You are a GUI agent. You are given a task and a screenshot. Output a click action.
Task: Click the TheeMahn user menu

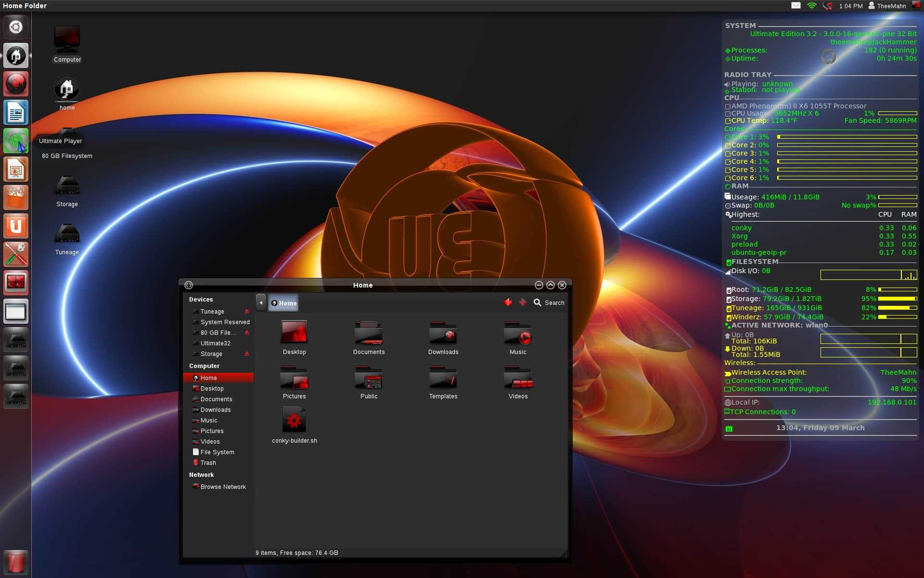(888, 6)
